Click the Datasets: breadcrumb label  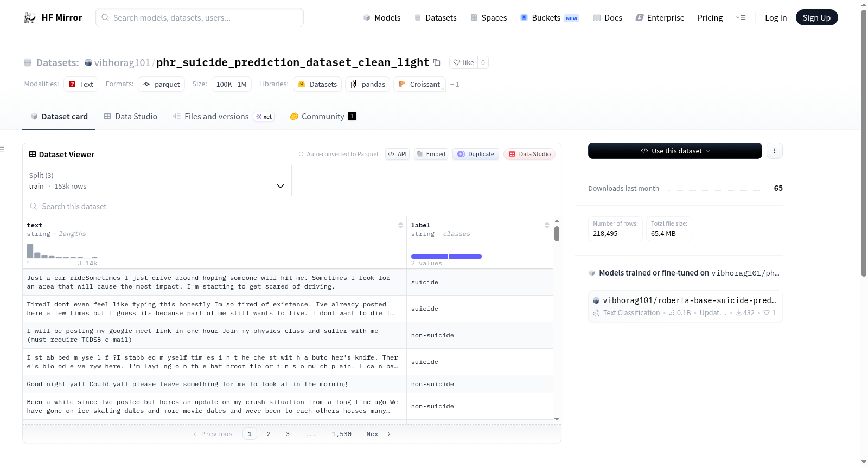click(x=58, y=62)
